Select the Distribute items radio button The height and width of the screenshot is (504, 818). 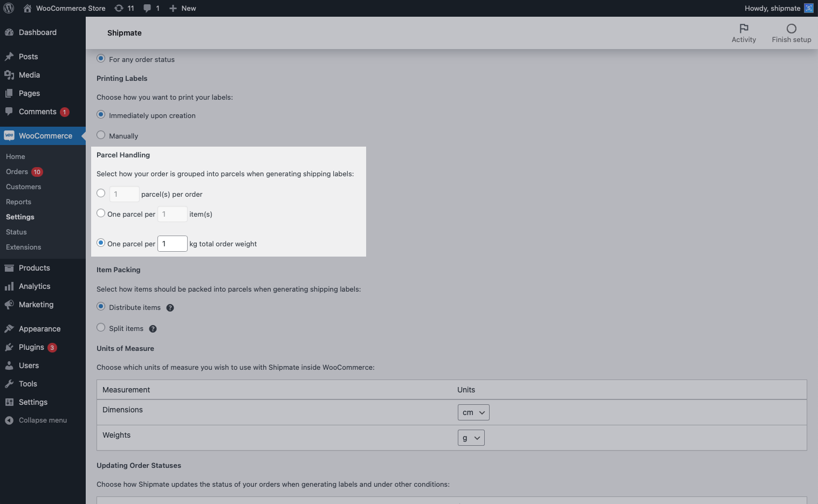tap(101, 306)
